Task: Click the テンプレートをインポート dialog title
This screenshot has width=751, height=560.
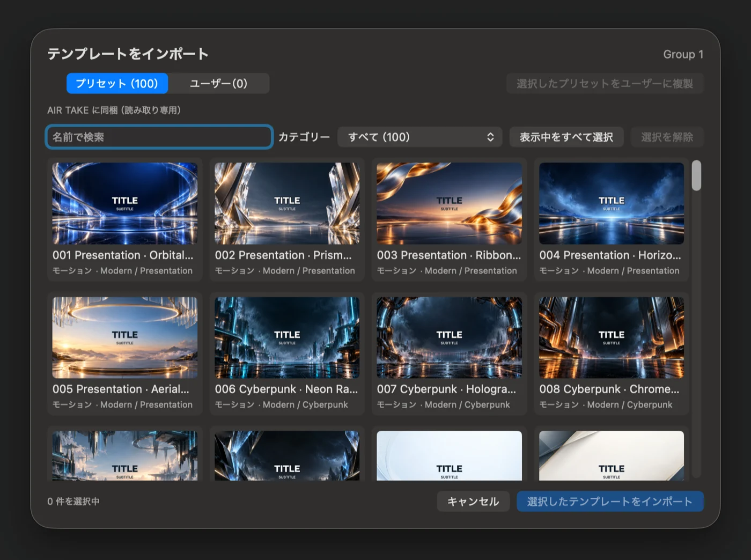Action: point(128,54)
